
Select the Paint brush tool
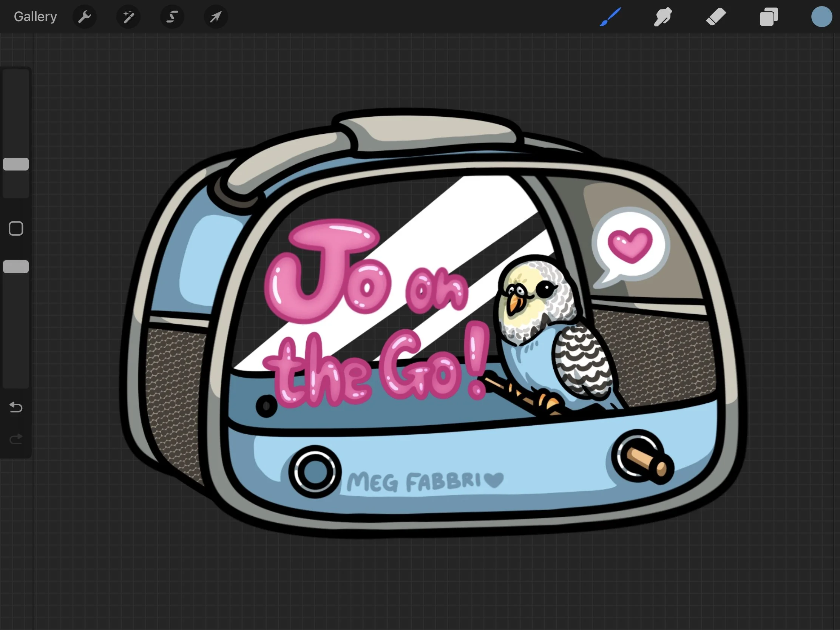click(610, 17)
